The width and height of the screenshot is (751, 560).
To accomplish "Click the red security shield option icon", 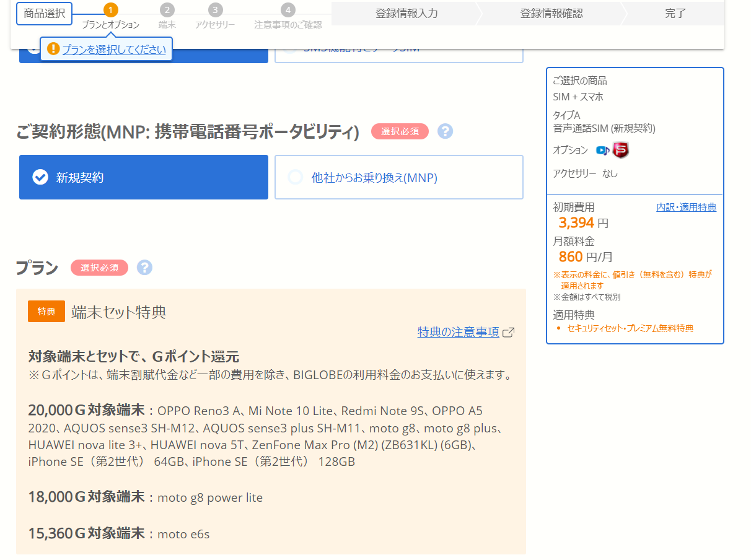I will (x=620, y=150).
